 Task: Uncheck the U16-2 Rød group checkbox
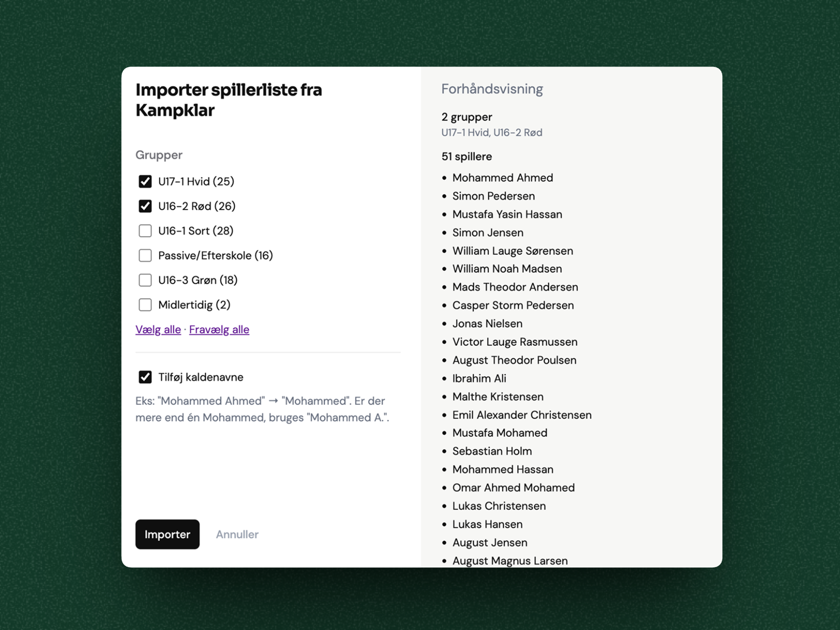145,206
